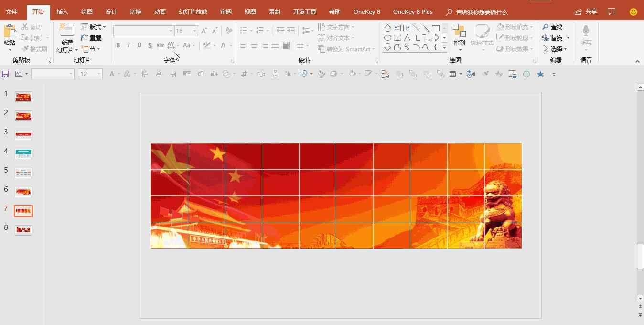Click the purple Save icon in quick toolbar

5,74
